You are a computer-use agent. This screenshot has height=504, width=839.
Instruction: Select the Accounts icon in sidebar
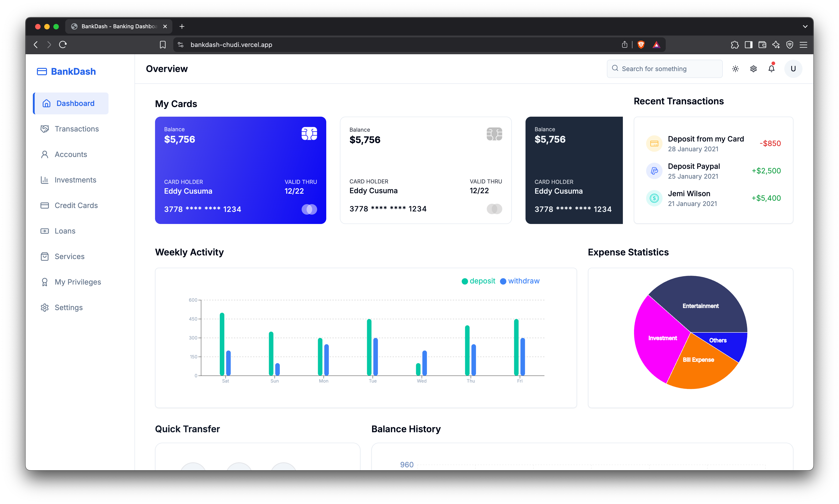(45, 154)
